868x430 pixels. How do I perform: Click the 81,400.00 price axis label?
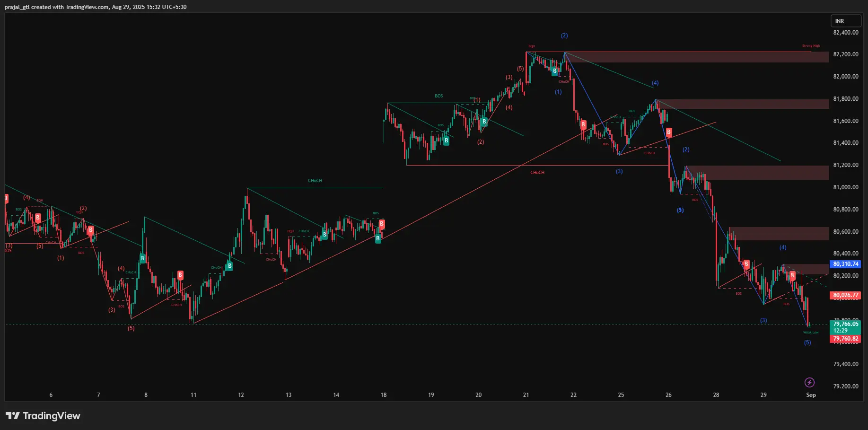[x=846, y=143]
